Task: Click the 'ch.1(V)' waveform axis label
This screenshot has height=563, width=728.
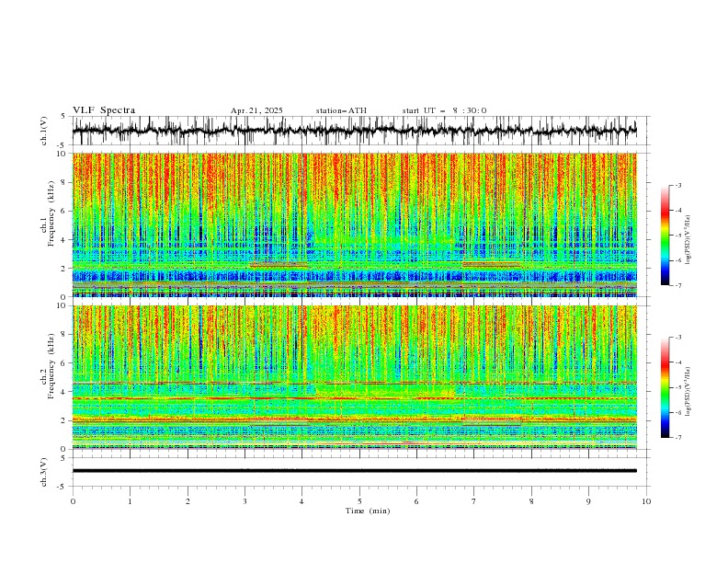Action: (44, 131)
